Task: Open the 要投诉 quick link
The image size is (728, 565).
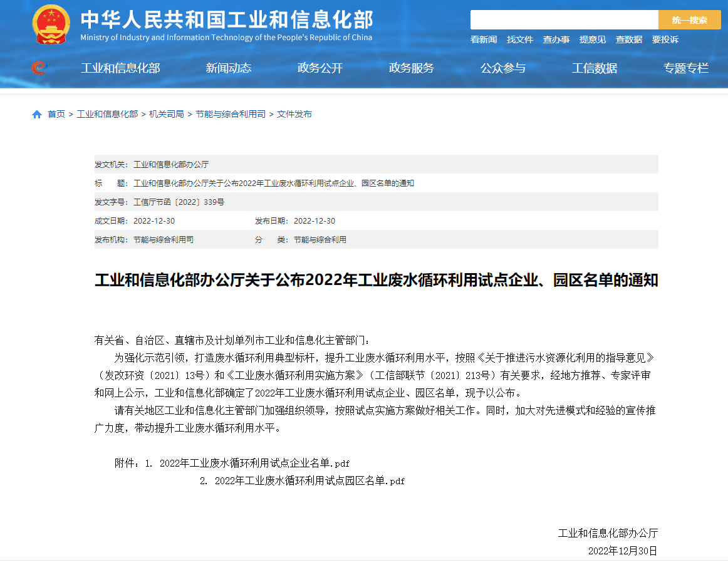Action: pyautogui.click(x=665, y=39)
